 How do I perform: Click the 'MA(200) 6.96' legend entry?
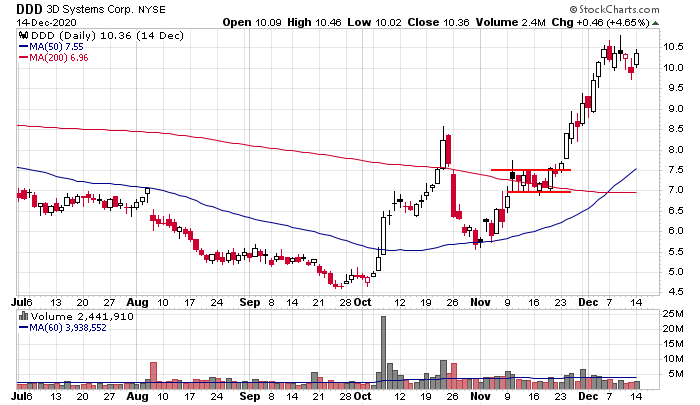tap(58, 58)
